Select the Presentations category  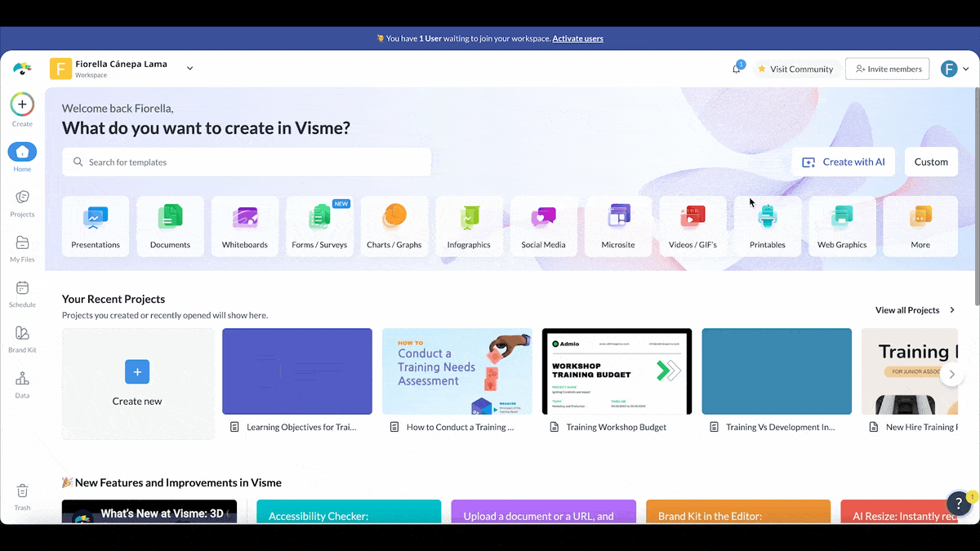[96, 226]
